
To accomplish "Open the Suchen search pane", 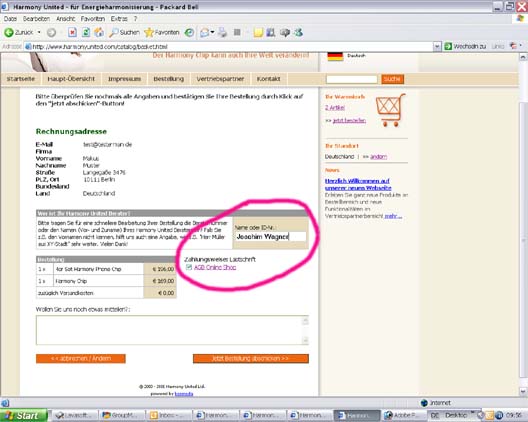I will pos(124,32).
